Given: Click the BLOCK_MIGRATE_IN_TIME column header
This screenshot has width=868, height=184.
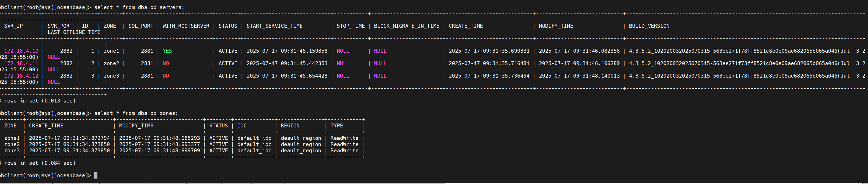Looking at the screenshot, I should [406, 26].
